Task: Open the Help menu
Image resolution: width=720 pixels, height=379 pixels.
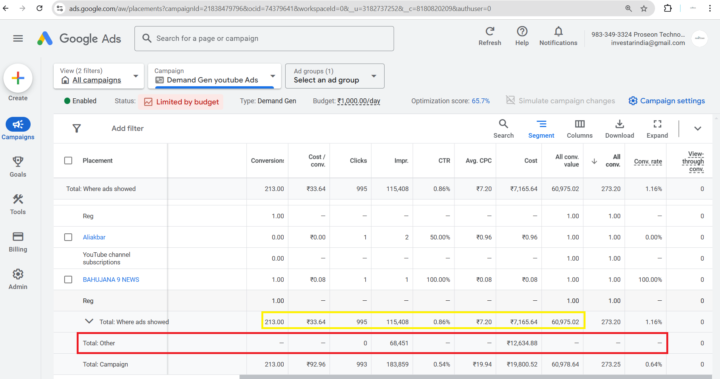Action: click(522, 36)
